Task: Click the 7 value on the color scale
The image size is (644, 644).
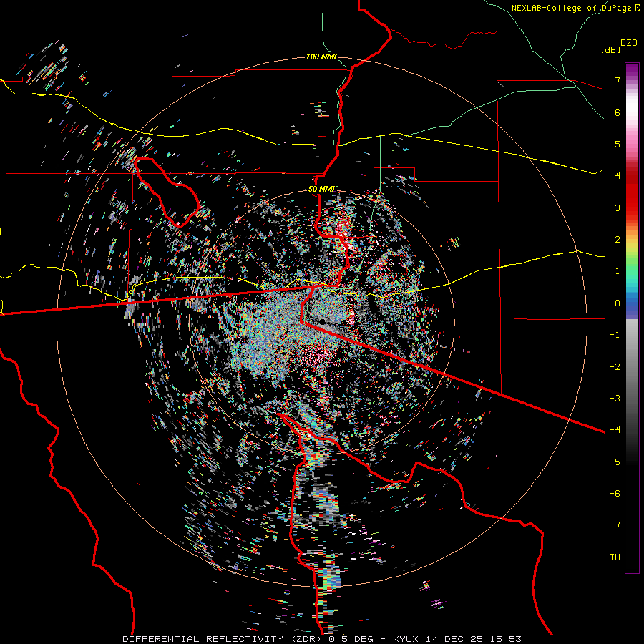Action: point(618,80)
